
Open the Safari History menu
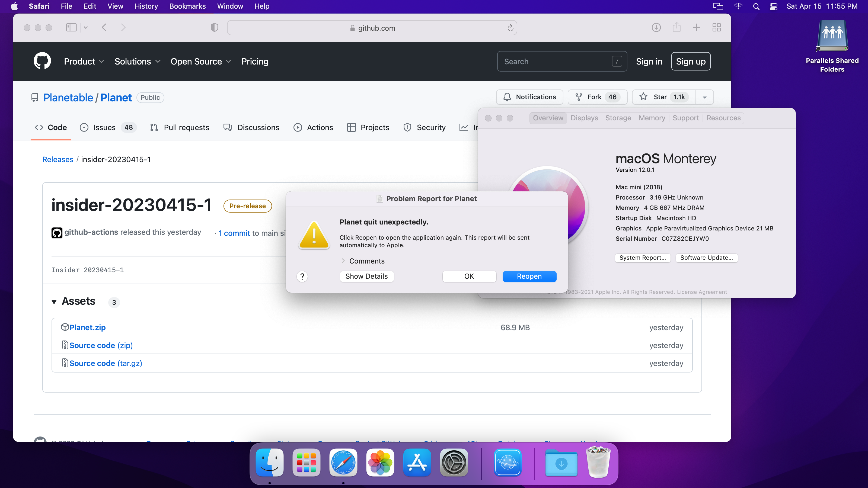[x=146, y=7]
